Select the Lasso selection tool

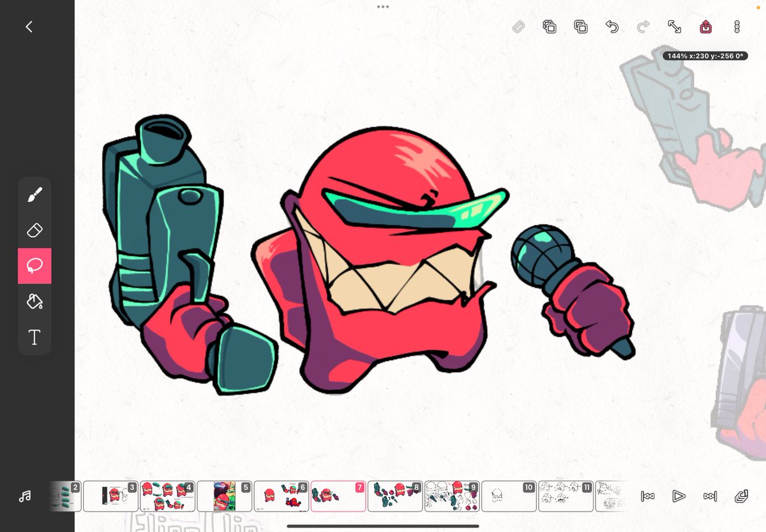[x=34, y=266]
